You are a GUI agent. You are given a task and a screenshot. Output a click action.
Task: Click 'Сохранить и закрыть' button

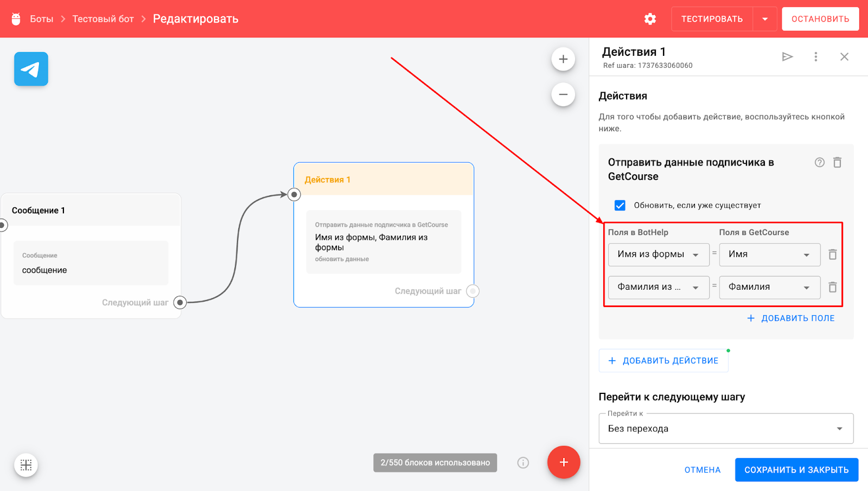(796, 470)
